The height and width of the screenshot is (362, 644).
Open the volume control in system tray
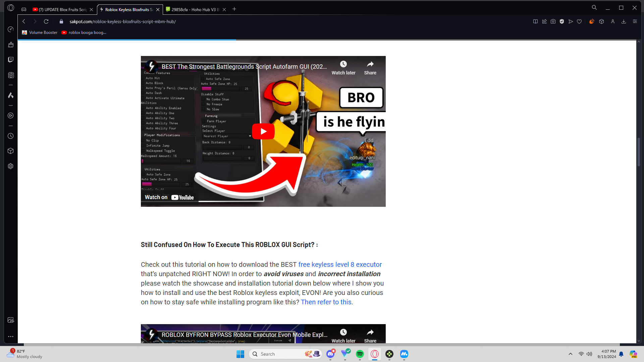(589, 354)
